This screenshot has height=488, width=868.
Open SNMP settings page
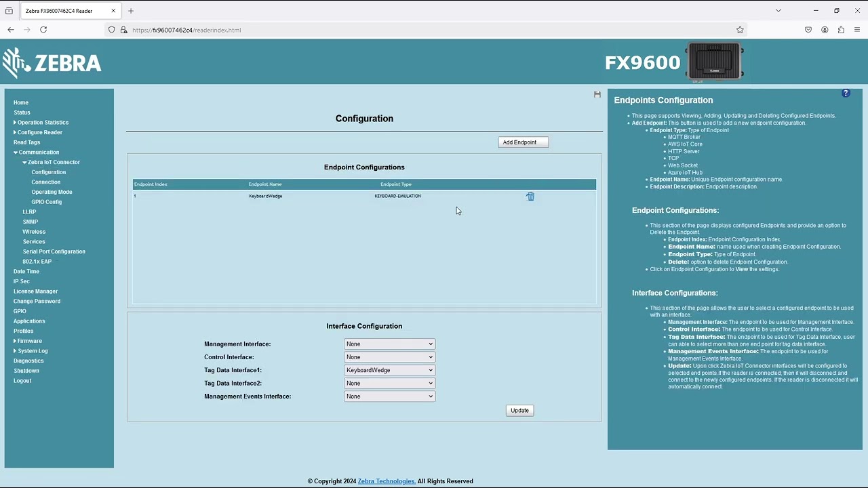point(30,222)
